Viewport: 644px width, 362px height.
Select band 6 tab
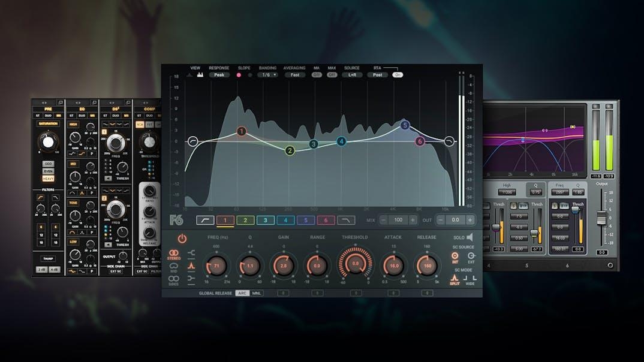(326, 220)
